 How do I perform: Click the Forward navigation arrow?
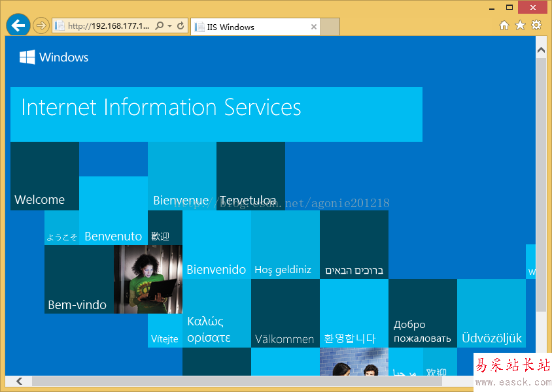(x=41, y=25)
